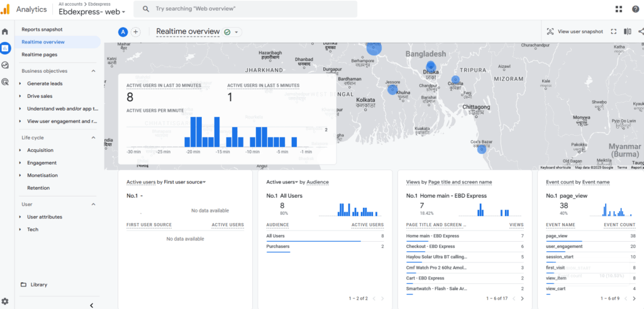Image resolution: width=644 pixels, height=309 pixels.
Task: Click the Share this report icon
Action: [x=640, y=31]
